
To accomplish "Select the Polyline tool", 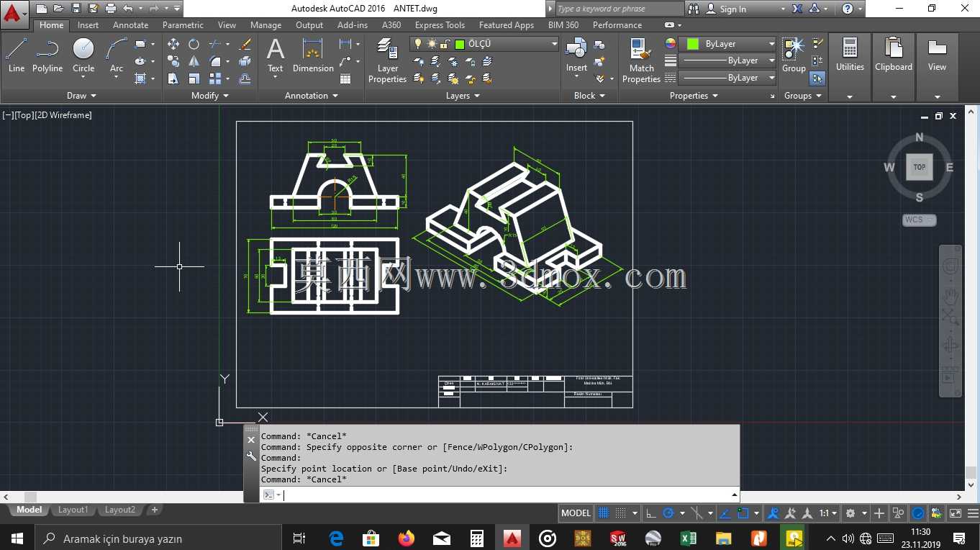I will [47, 55].
